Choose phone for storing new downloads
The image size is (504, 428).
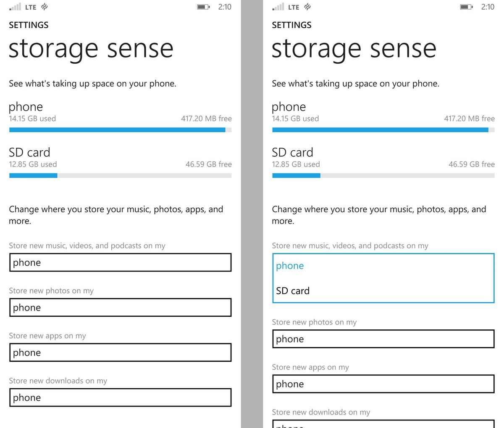pos(120,397)
